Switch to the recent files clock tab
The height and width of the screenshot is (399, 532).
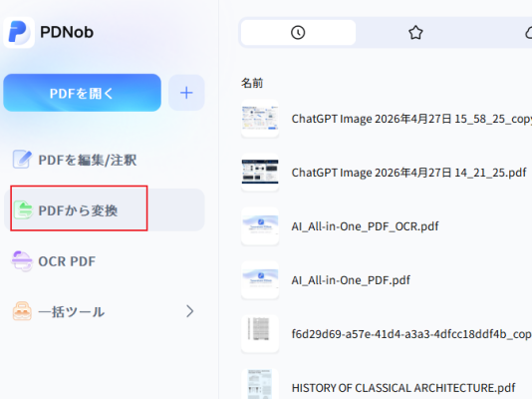(298, 33)
